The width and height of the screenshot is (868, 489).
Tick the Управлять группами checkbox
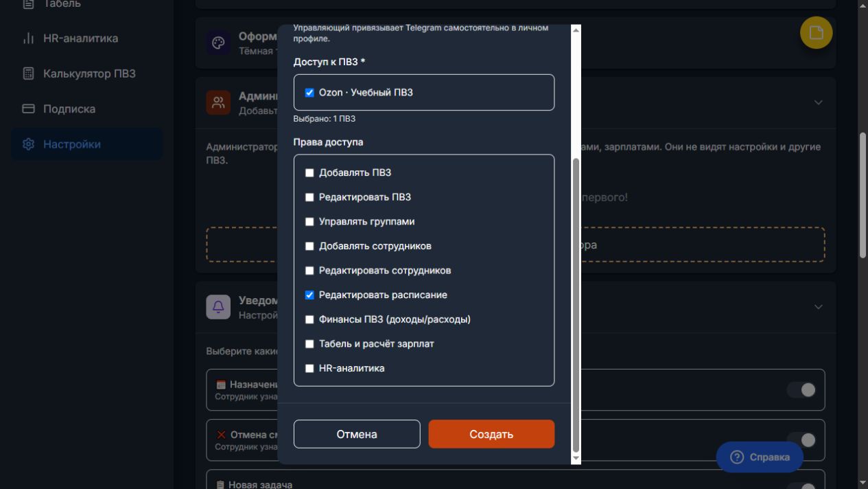pos(309,222)
